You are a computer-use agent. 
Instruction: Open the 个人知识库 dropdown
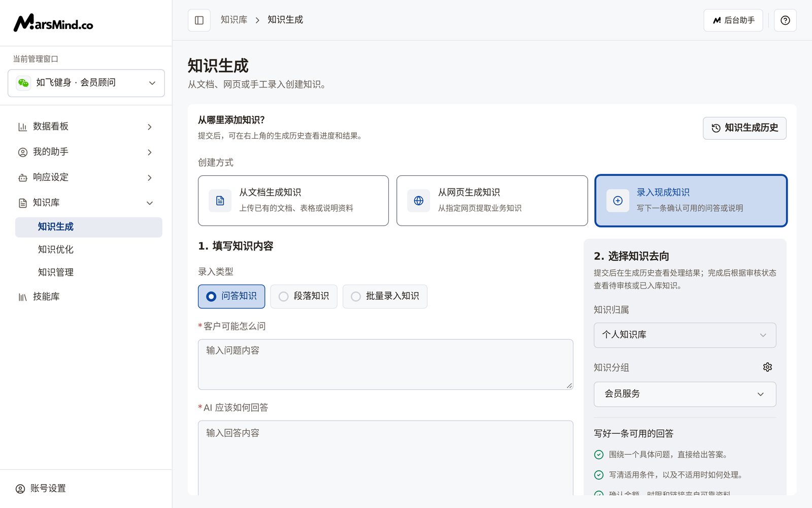coord(685,335)
